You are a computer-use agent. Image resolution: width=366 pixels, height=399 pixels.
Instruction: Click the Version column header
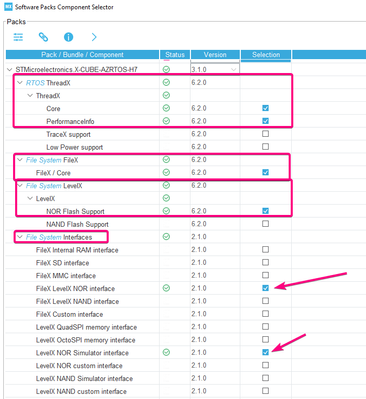pos(215,55)
